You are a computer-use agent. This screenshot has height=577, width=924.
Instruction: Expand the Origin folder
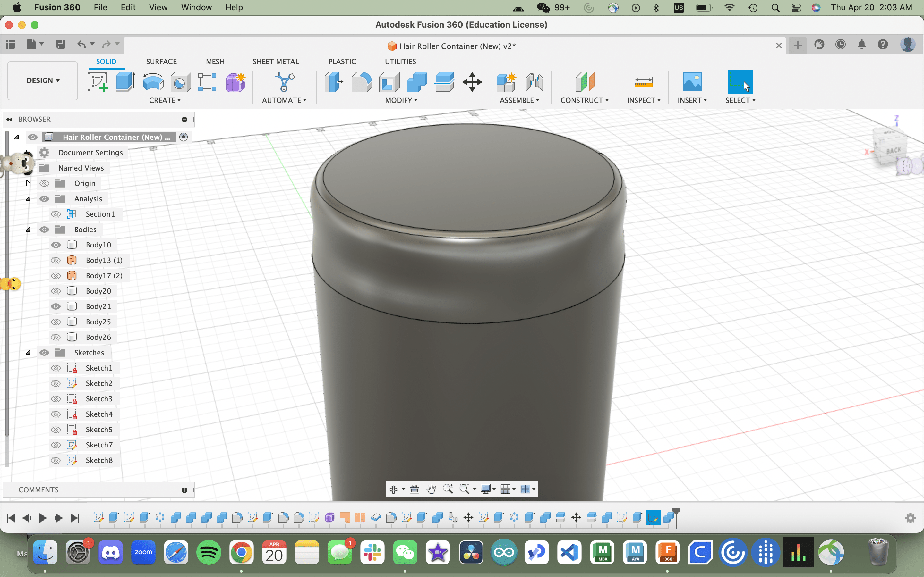tap(28, 183)
